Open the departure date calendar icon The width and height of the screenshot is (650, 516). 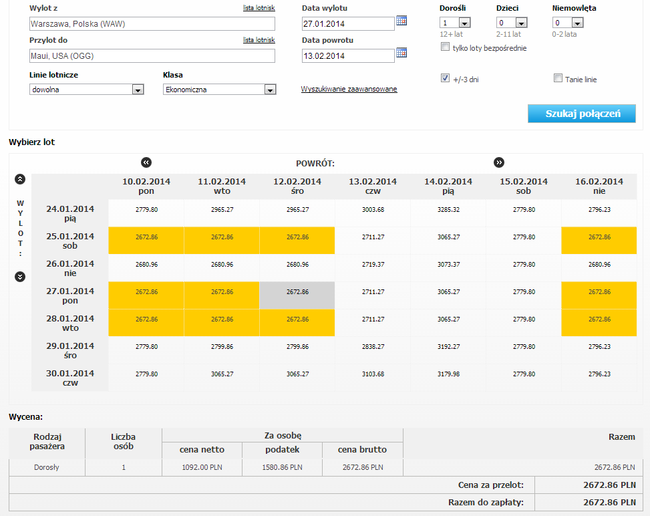coord(401,21)
